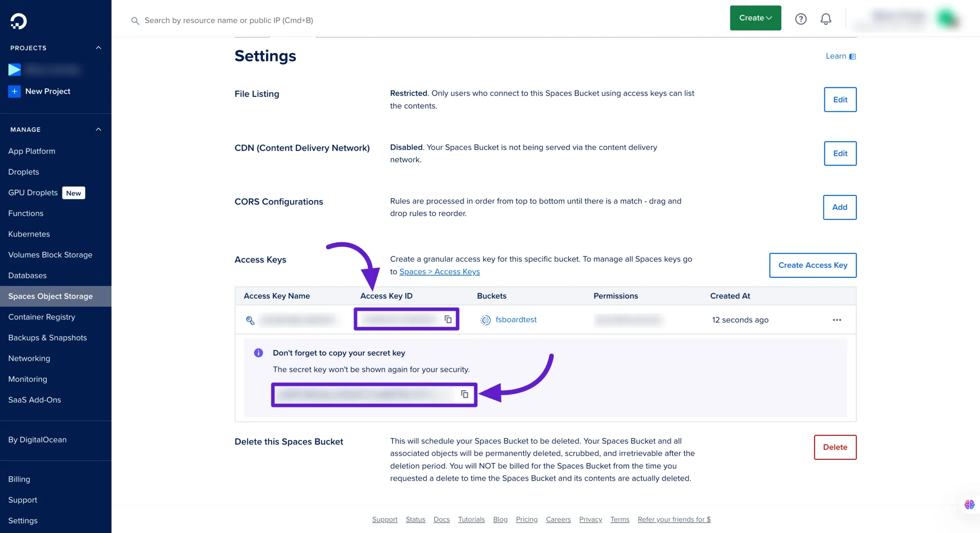980x533 pixels.
Task: Collapse the Manage sidebar section
Action: [x=98, y=129]
